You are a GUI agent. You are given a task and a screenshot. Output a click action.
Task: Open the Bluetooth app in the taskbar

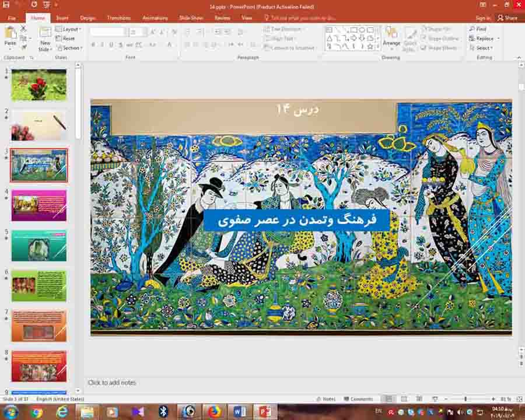(163, 412)
